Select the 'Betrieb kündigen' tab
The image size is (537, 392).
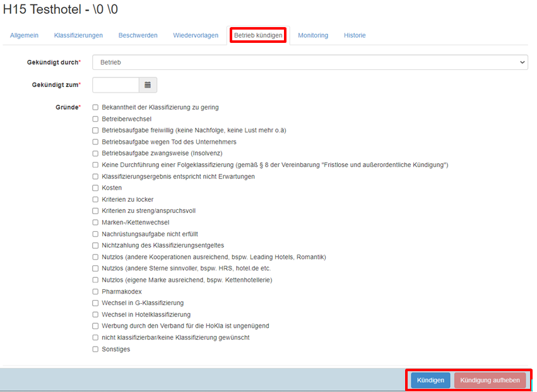(x=258, y=35)
